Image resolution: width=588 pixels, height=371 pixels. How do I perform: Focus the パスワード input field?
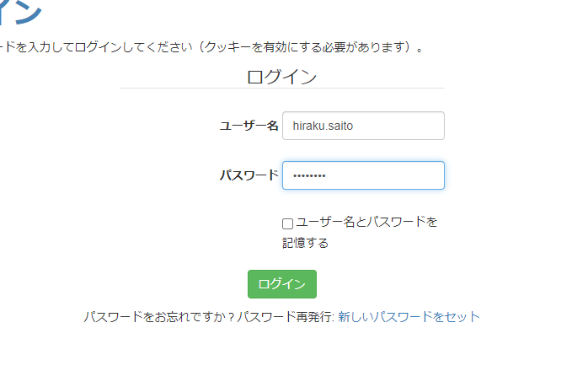(x=362, y=175)
